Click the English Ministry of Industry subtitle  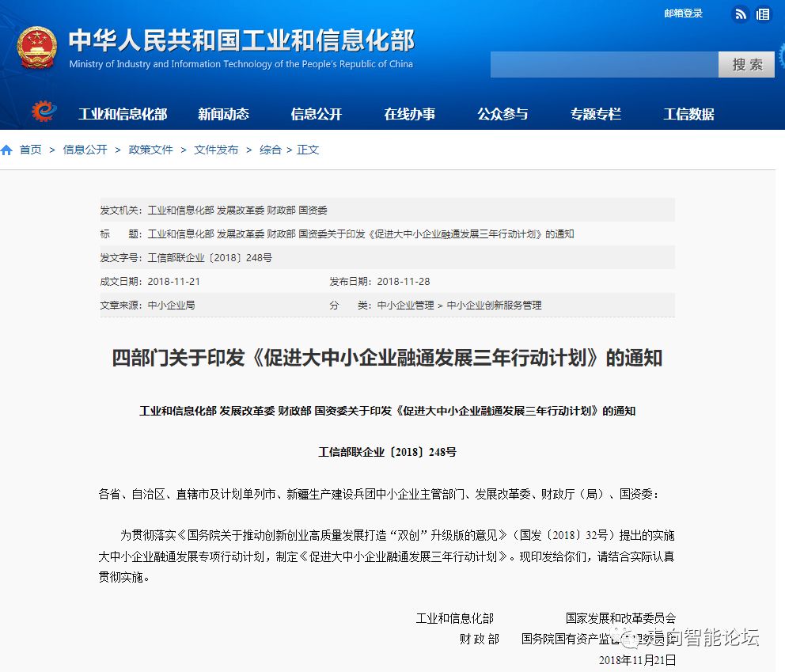click(241, 64)
